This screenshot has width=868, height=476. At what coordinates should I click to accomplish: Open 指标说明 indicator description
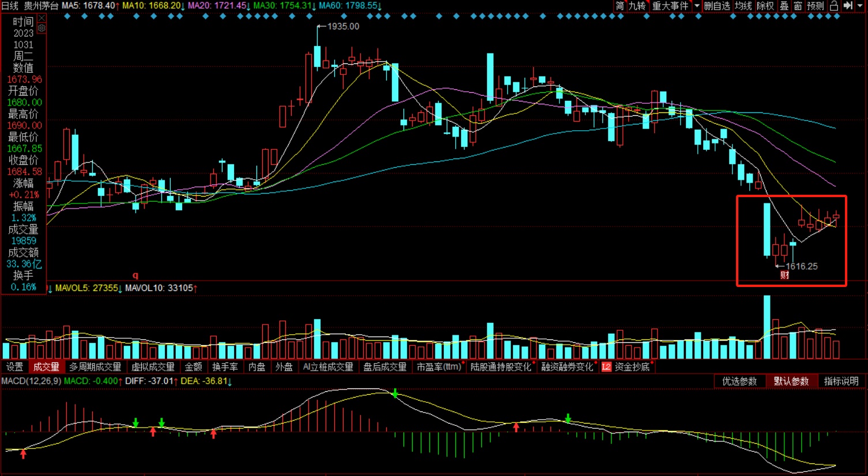click(x=841, y=381)
